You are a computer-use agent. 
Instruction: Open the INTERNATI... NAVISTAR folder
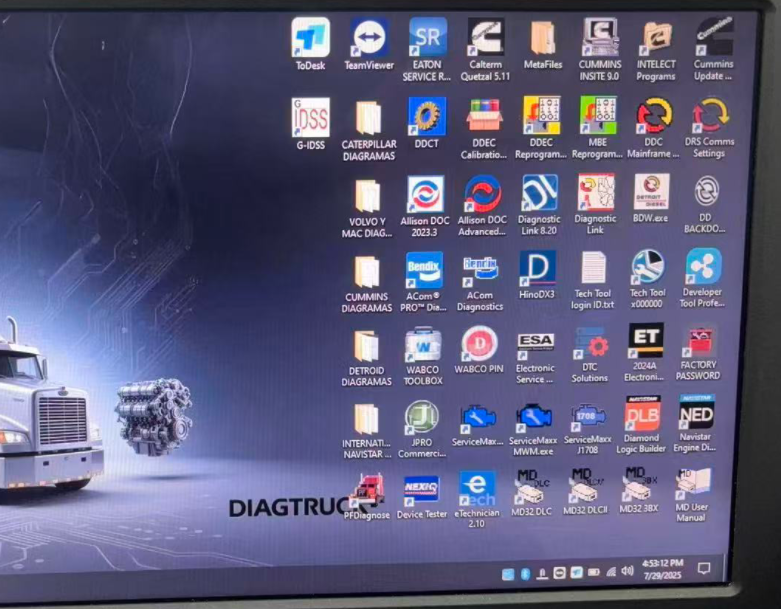(x=367, y=431)
